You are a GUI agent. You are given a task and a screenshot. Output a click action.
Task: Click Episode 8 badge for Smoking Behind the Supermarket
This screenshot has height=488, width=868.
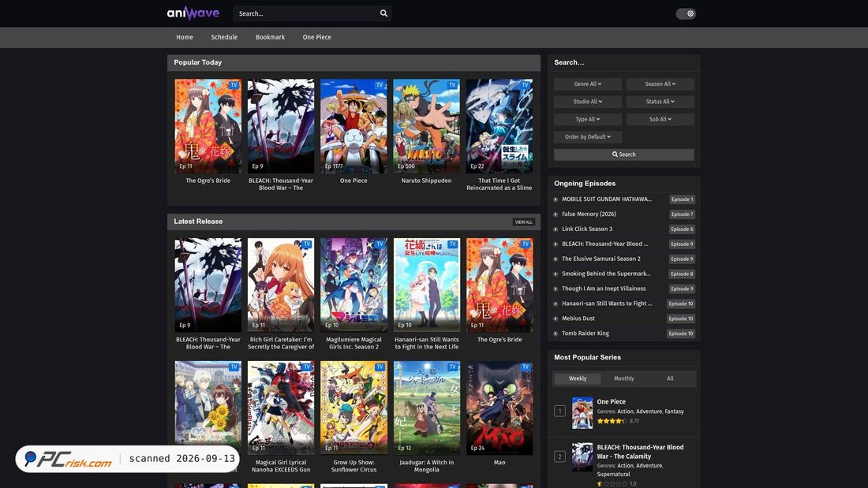coord(682,274)
